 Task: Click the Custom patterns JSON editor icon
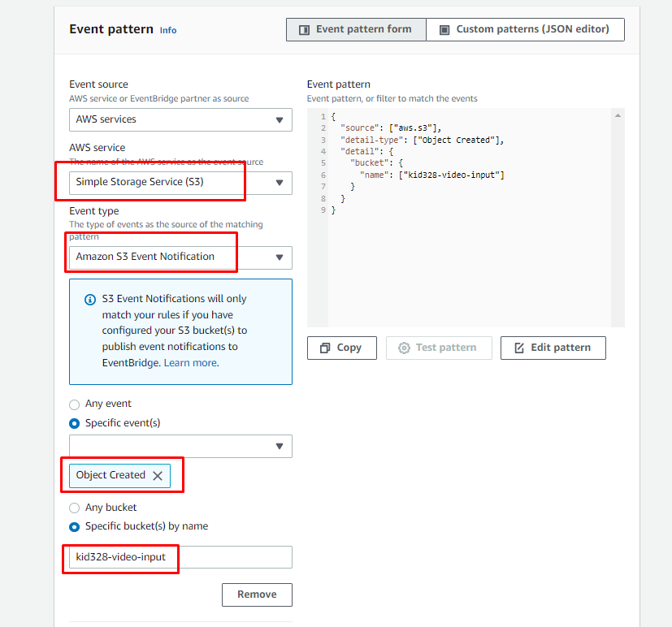(x=444, y=30)
